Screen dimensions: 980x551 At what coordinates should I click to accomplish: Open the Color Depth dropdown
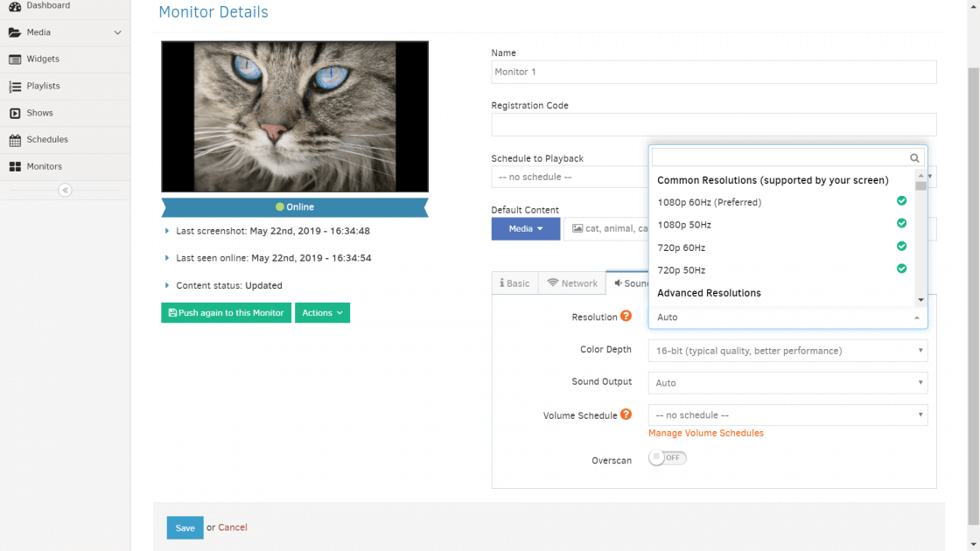coord(787,350)
